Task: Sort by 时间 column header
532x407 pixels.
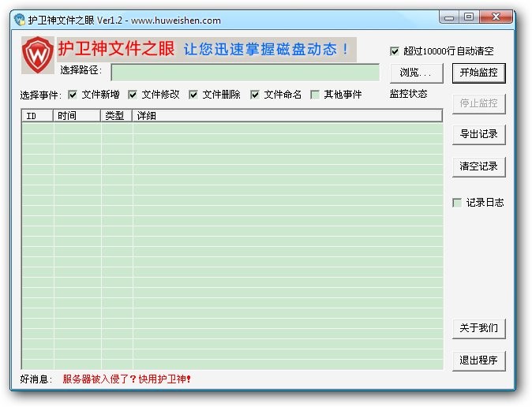Action: point(77,116)
